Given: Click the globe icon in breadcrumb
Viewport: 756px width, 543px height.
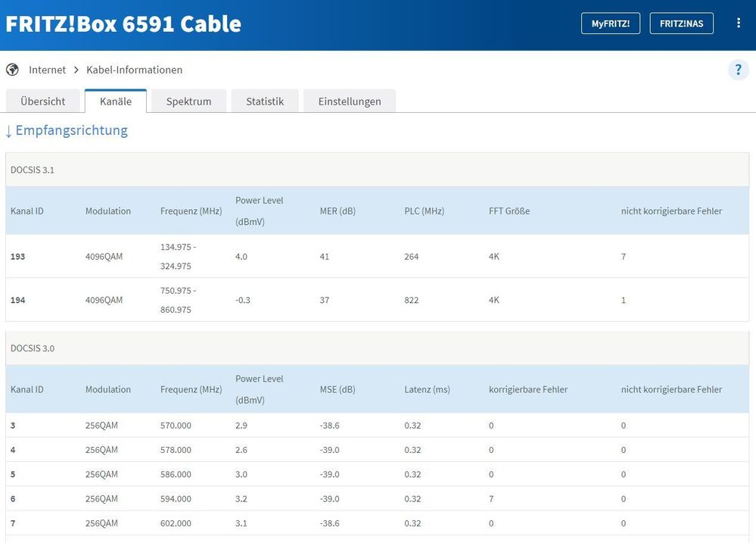Looking at the screenshot, I should coord(12,70).
